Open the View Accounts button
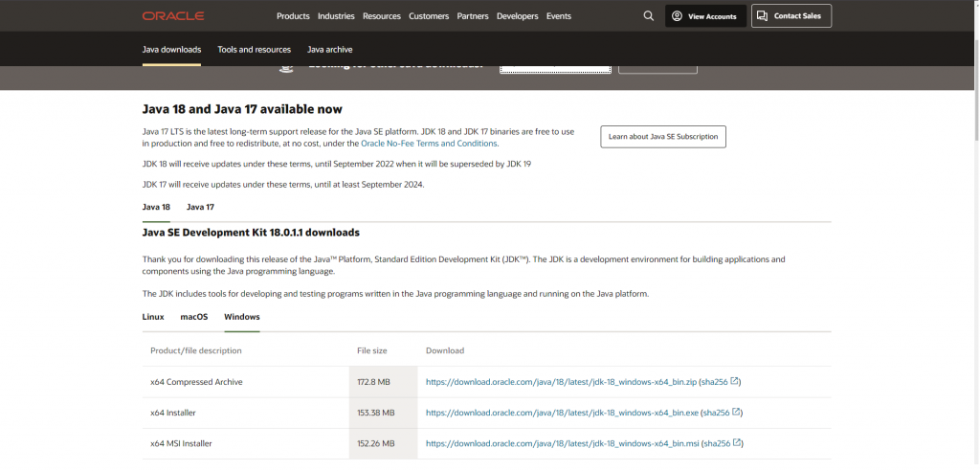980x471 pixels. (x=705, y=16)
